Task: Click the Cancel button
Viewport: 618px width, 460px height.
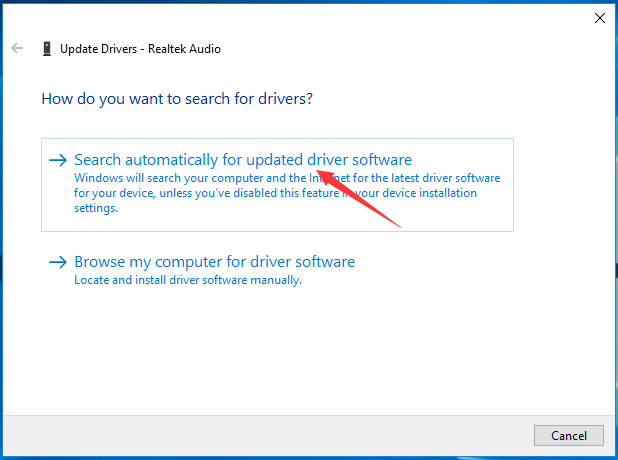Action: [x=569, y=436]
